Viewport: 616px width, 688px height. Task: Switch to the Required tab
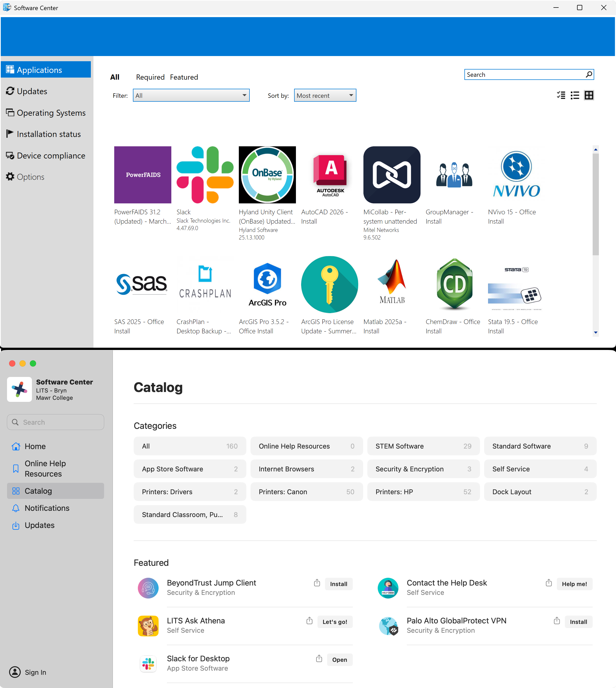coord(150,77)
